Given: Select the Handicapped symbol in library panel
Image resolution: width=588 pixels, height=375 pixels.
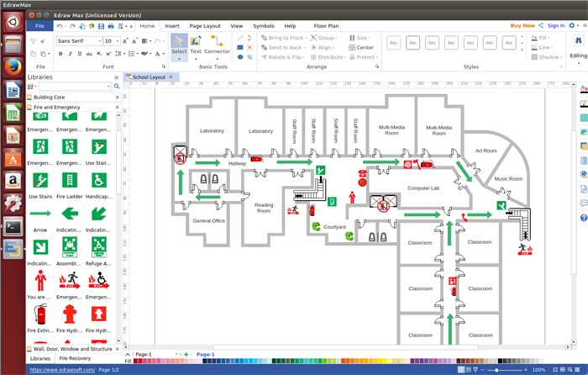Looking at the screenshot, I should 98,182.
